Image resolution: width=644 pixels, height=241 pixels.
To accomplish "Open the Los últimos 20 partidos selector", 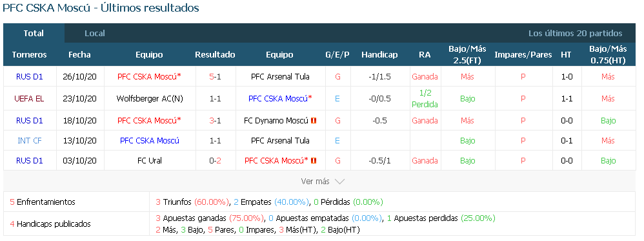I will [575, 34].
